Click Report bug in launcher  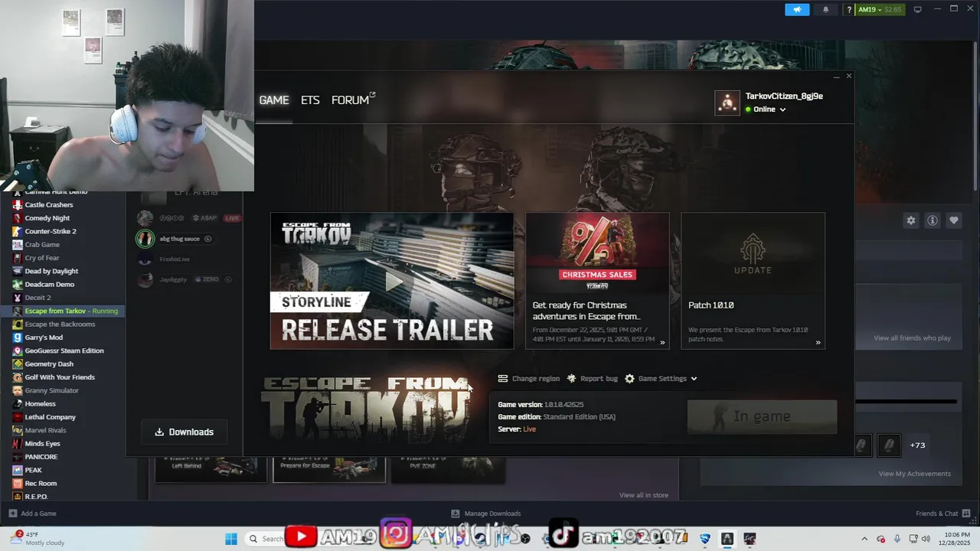point(592,379)
